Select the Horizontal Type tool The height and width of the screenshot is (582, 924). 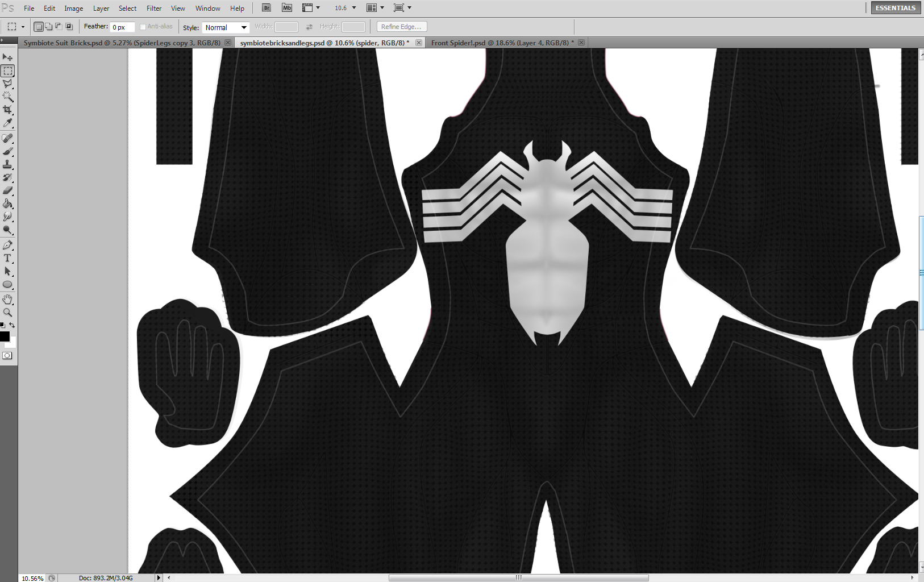pos(8,258)
